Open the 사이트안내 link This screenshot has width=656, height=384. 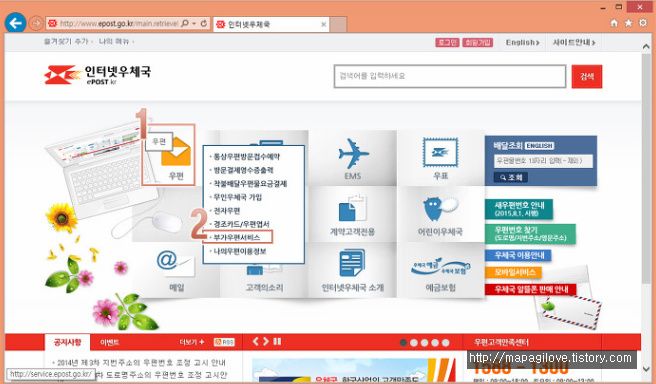[x=574, y=42]
